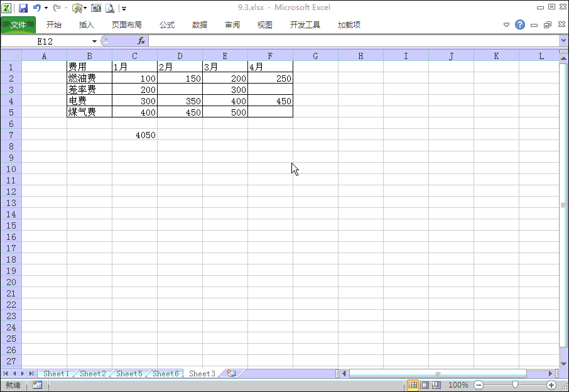The height and width of the screenshot is (392, 569).
Task: Switch to Page Break Preview button
Action: click(436, 385)
